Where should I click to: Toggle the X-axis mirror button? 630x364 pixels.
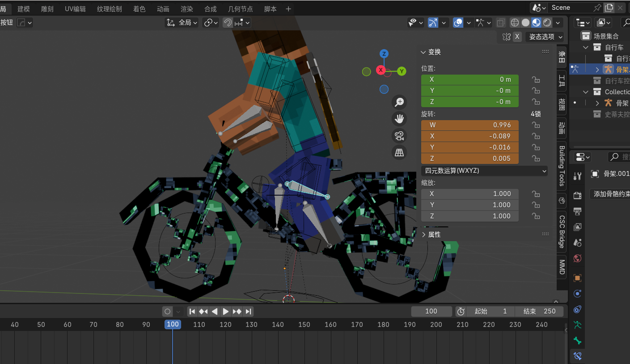517,37
